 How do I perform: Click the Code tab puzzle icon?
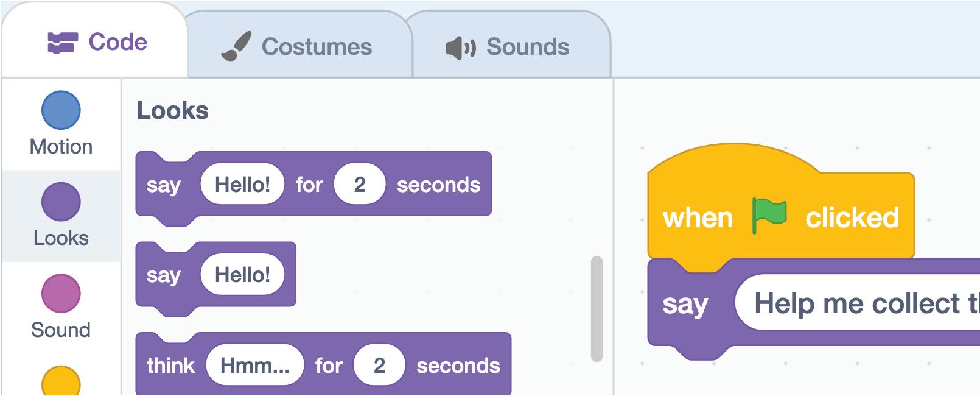[x=62, y=43]
